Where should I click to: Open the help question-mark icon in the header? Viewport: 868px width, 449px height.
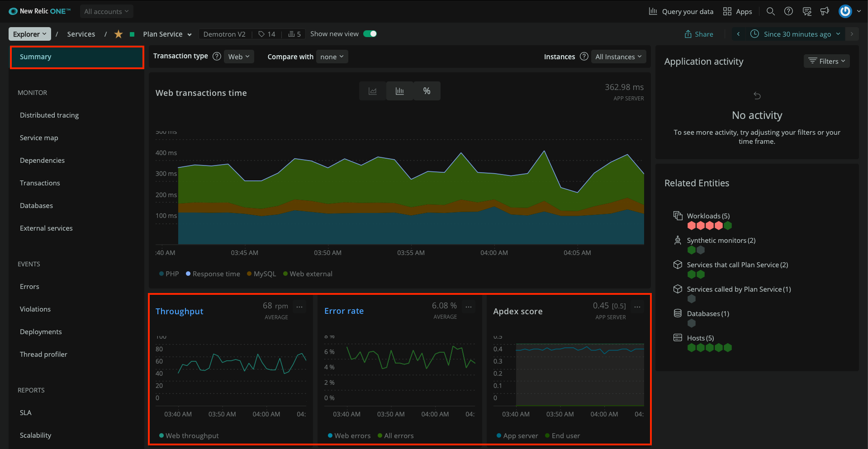click(788, 11)
